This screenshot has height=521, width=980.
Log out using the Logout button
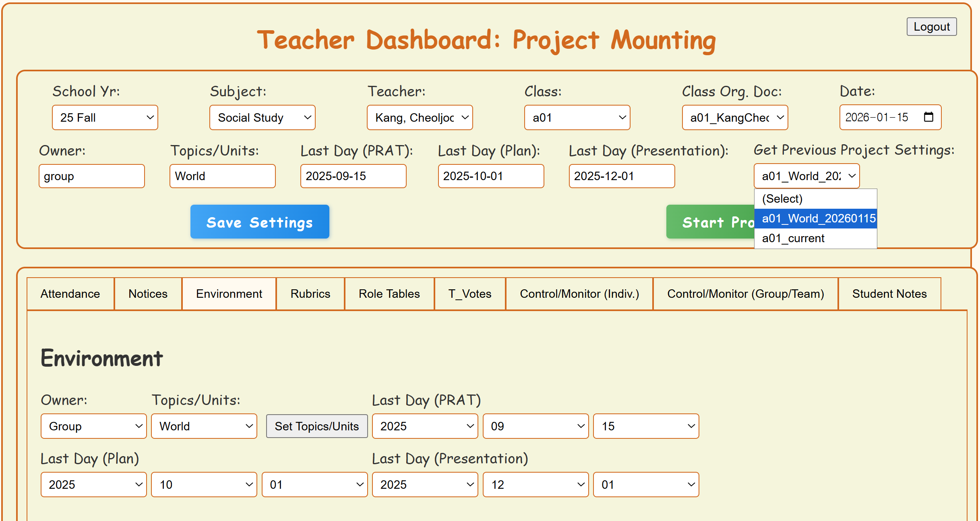coord(931,27)
